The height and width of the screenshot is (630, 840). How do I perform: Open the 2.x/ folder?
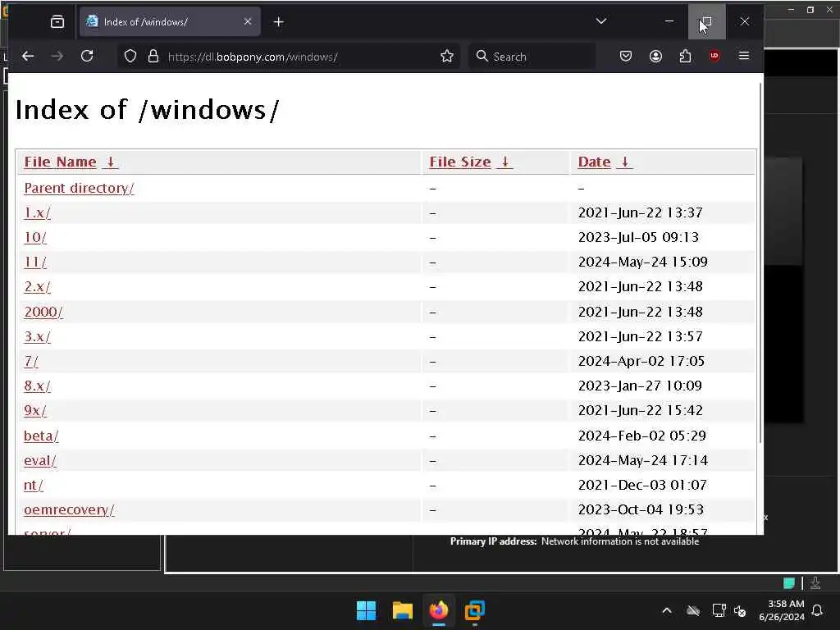[37, 286]
